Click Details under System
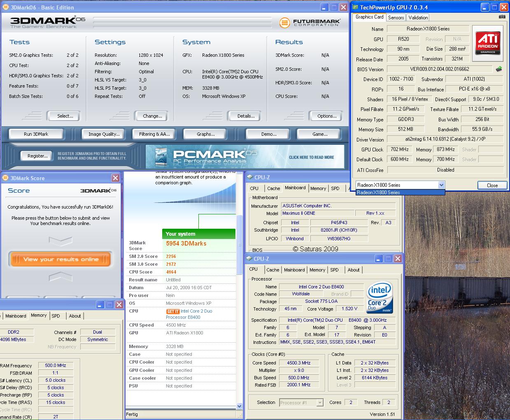Viewport: 510px width, 420px height. point(246,116)
